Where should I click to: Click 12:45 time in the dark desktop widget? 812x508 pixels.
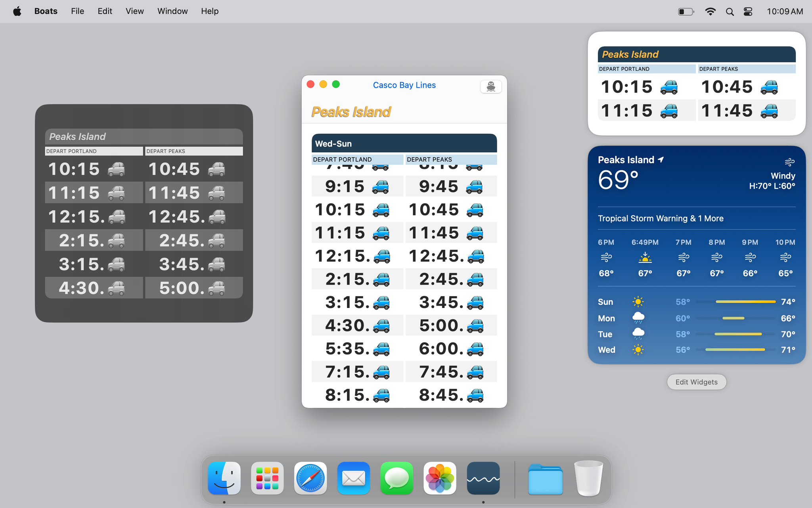coord(177,217)
